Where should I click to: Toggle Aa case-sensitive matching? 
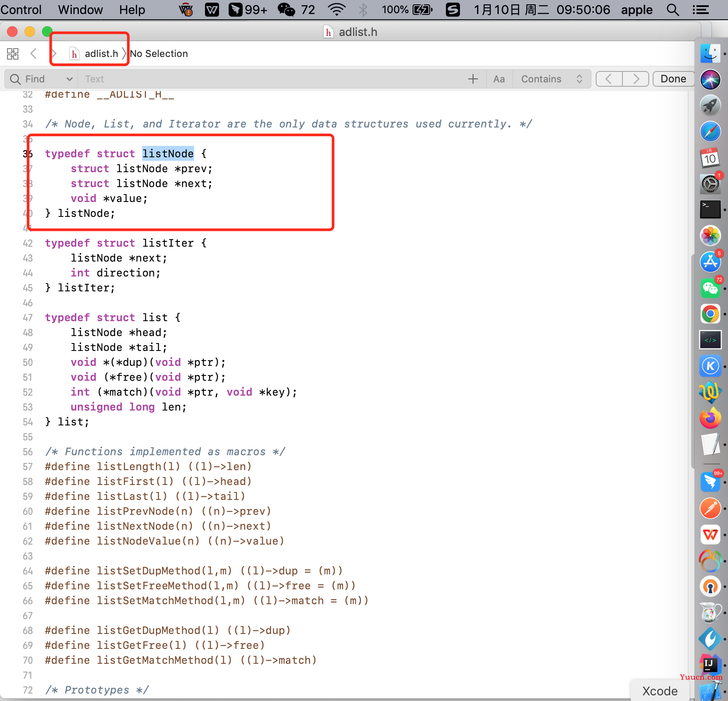pos(499,79)
